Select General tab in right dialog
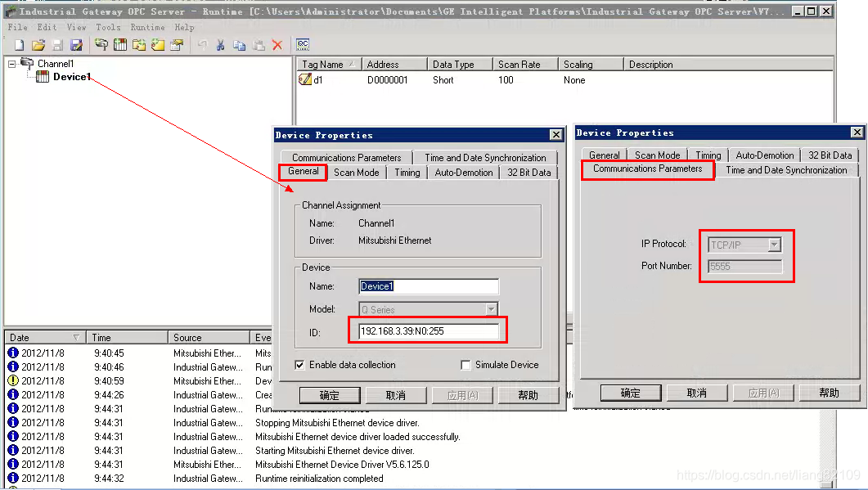This screenshot has height=490, width=868. tap(604, 155)
